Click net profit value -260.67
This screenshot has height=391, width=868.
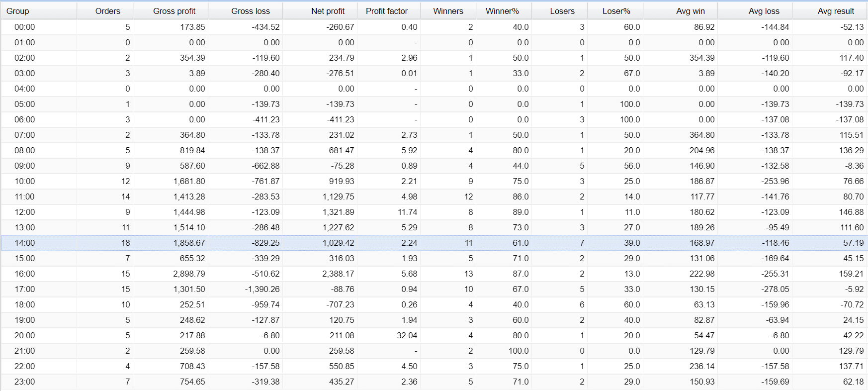pos(340,27)
